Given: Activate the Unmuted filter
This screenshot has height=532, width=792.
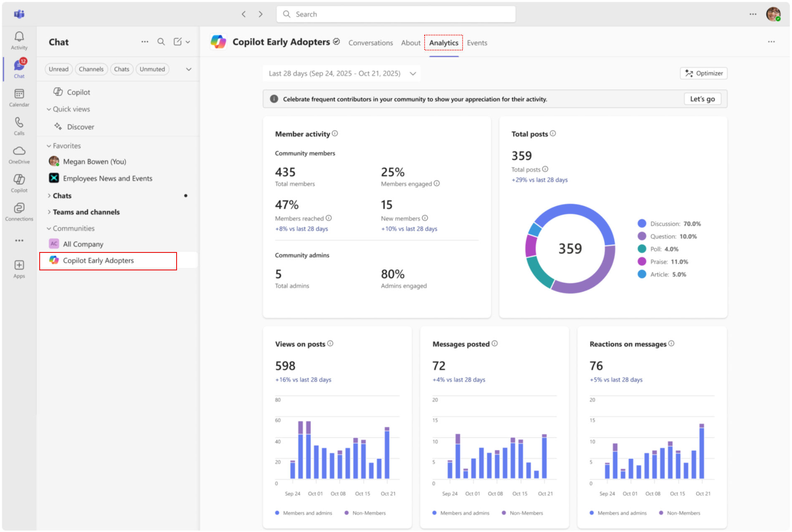Looking at the screenshot, I should [152, 69].
